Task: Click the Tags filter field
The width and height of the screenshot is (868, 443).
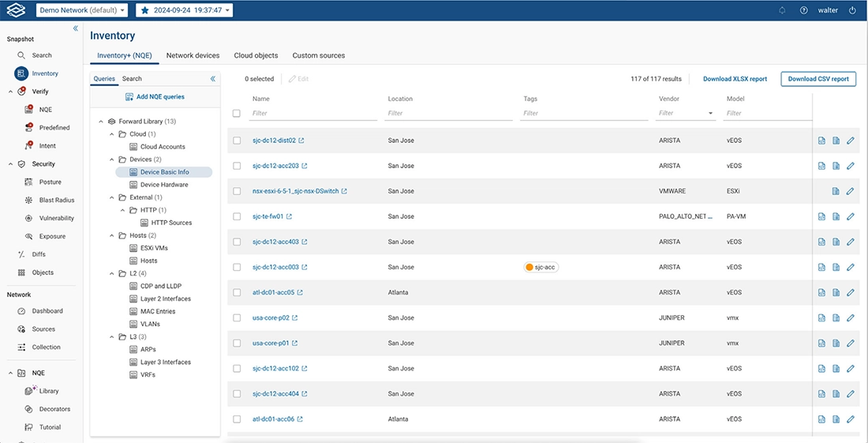Action: pos(586,113)
